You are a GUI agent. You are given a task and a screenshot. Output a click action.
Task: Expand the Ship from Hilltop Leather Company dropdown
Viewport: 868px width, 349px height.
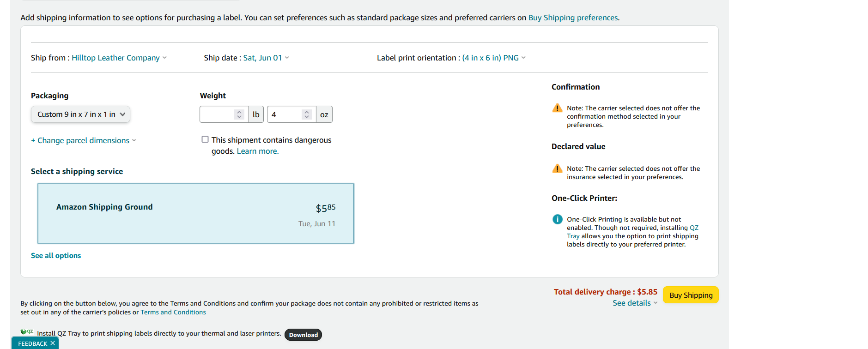pos(119,58)
